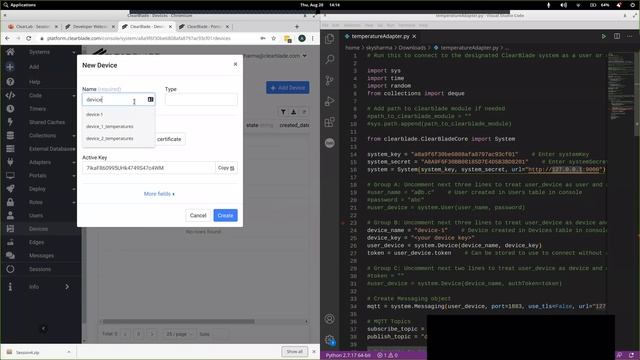Click ClearBlade Systems home icon

[x=10, y=52]
